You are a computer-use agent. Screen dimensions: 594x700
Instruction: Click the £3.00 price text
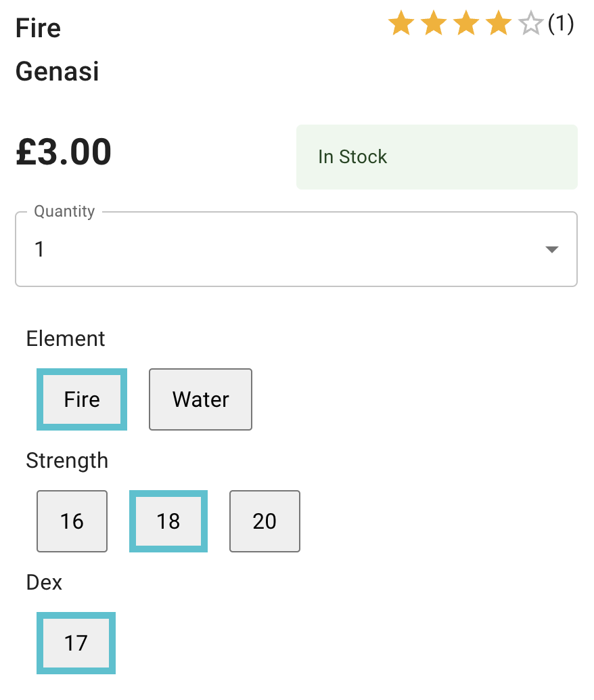[64, 152]
